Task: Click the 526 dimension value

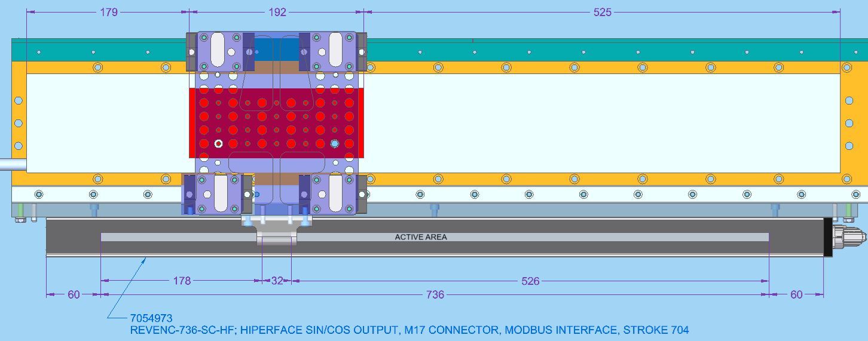Action: point(530,281)
